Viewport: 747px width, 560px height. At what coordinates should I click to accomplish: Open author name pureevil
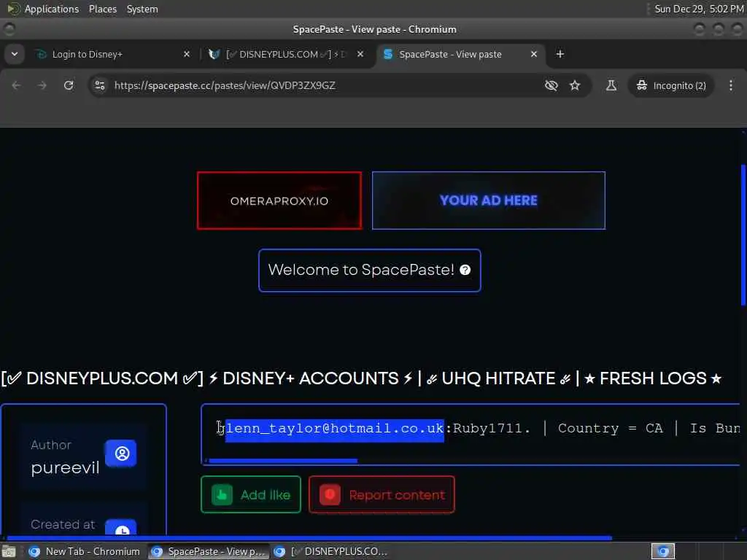(x=65, y=467)
